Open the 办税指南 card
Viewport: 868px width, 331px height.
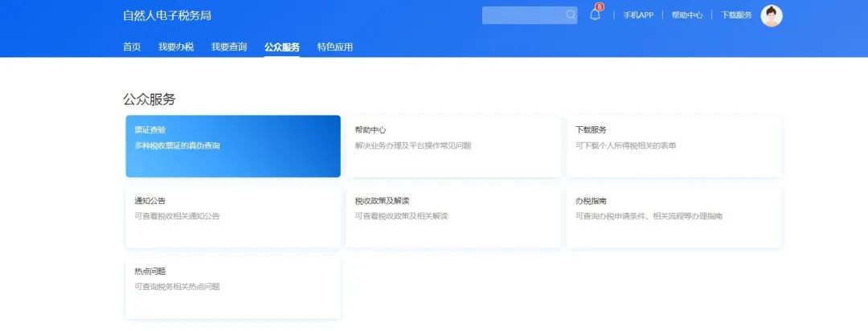[x=674, y=217]
